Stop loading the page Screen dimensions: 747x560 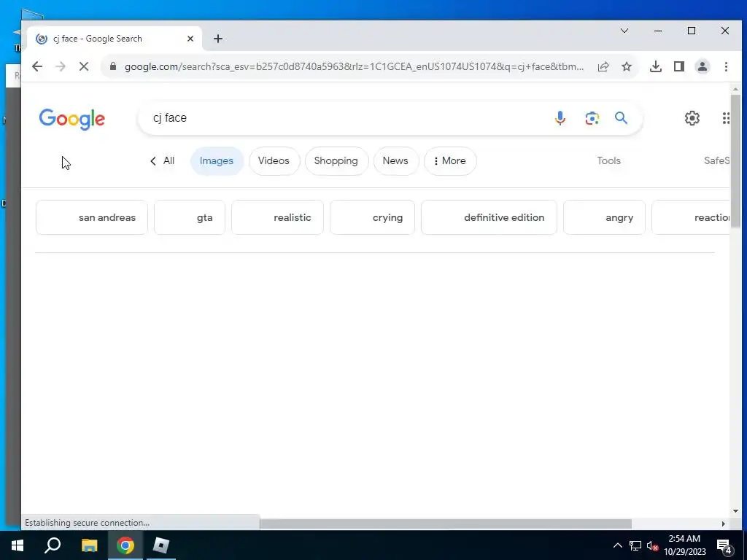click(84, 66)
